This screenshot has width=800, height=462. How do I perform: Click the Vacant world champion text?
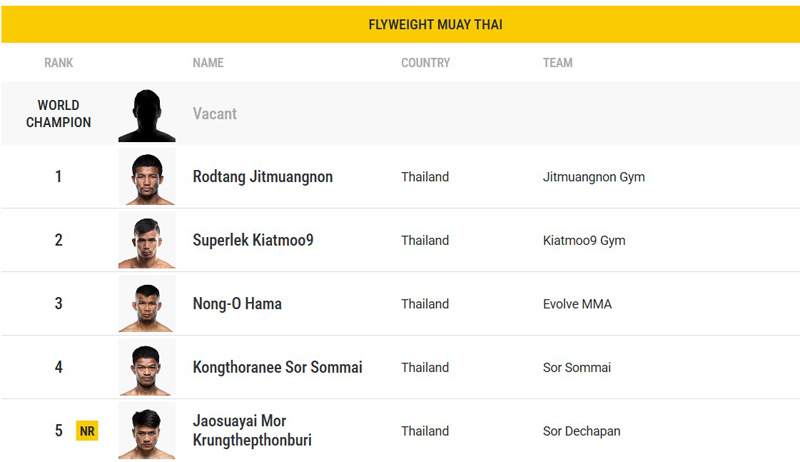215,114
